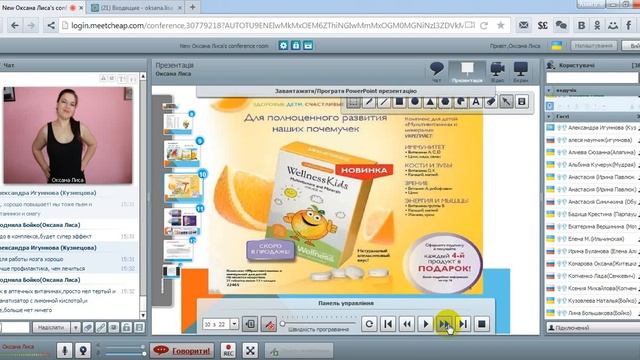Select slide thumbnail number 11

(x=182, y=222)
